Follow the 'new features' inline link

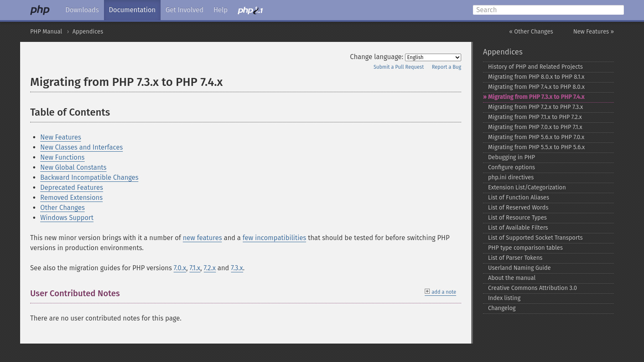point(202,238)
